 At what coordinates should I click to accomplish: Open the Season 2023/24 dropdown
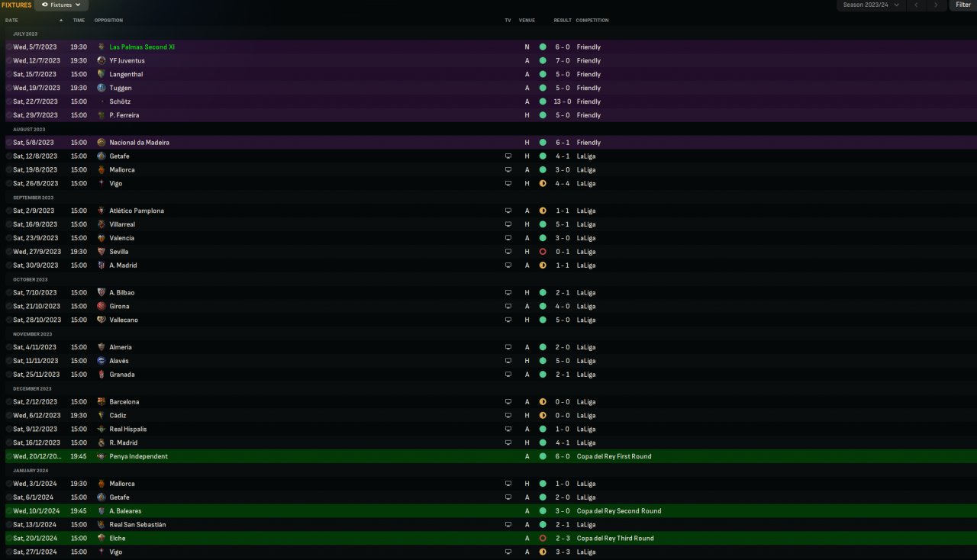click(871, 5)
